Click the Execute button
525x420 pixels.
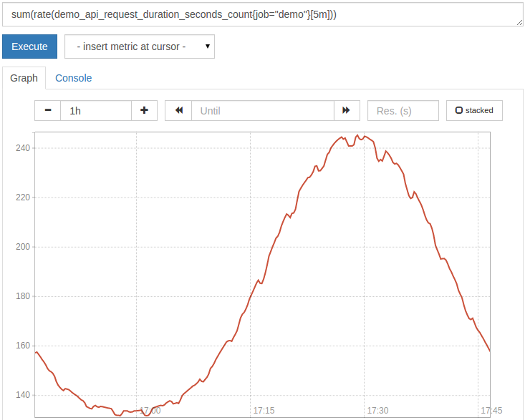(30, 47)
